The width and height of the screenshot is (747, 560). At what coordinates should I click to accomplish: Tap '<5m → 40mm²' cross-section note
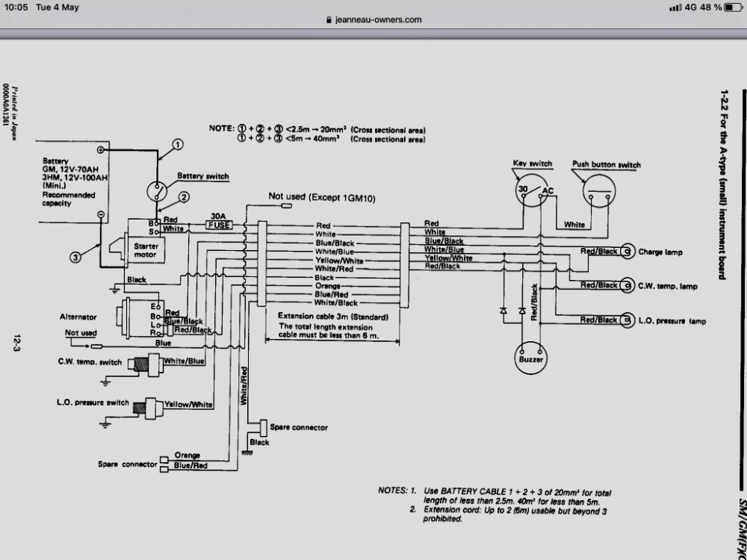[312, 139]
